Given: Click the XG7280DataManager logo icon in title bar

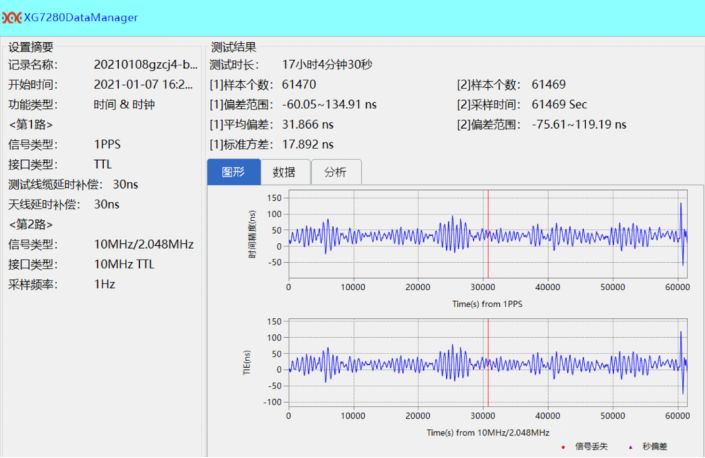Looking at the screenshot, I should pyautogui.click(x=12, y=17).
